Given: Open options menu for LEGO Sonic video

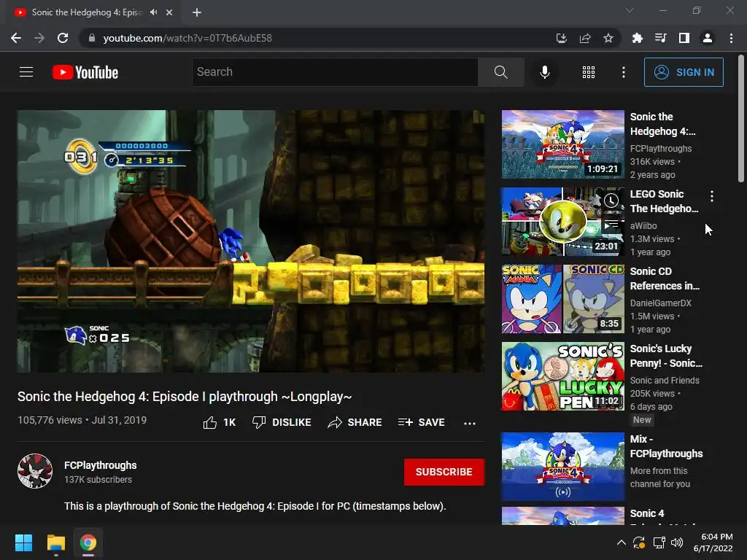Looking at the screenshot, I should point(712,195).
